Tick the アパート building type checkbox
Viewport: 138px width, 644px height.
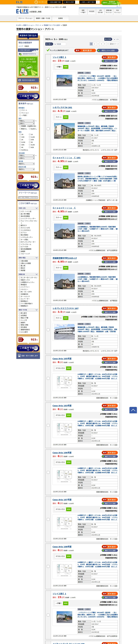[x=20, y=110]
